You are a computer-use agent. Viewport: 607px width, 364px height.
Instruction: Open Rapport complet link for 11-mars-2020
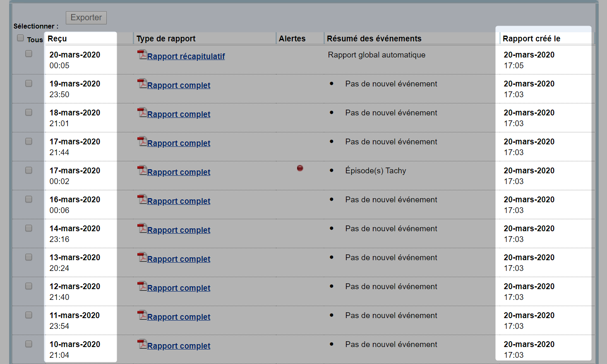coord(179,317)
